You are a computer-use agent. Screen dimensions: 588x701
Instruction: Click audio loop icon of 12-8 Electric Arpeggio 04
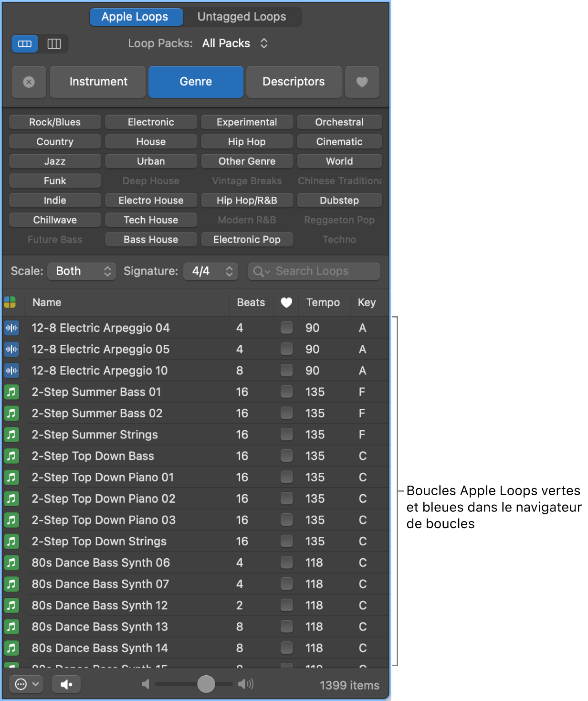click(x=11, y=328)
